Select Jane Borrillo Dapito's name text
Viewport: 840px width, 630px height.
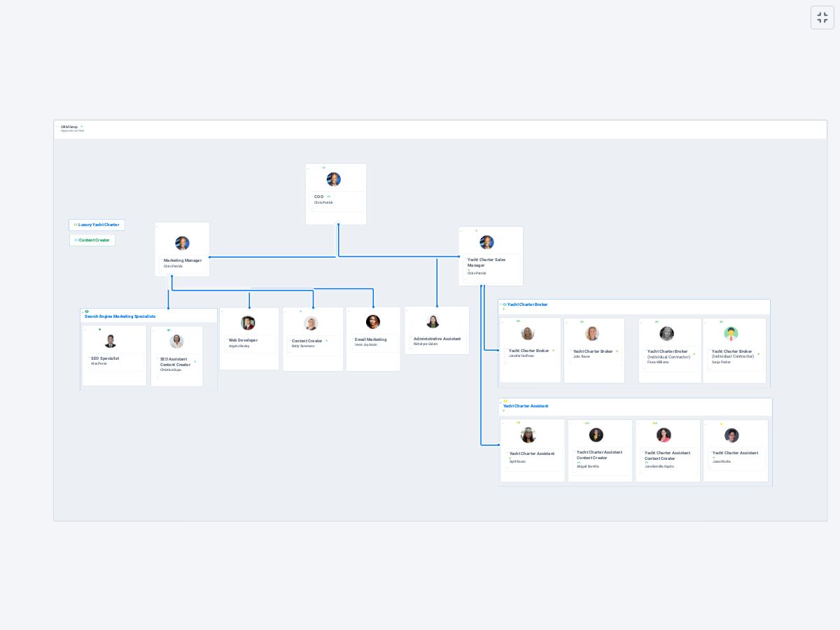pyautogui.click(x=659, y=466)
